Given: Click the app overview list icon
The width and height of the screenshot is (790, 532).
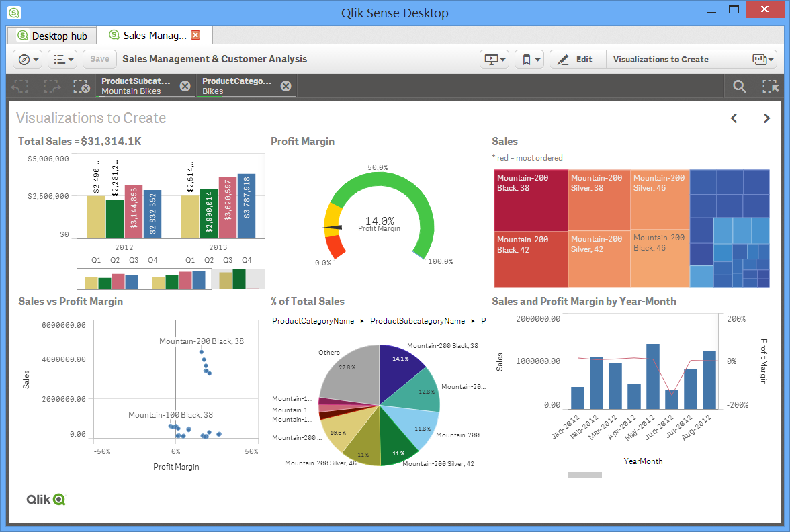Looking at the screenshot, I should [x=58, y=59].
